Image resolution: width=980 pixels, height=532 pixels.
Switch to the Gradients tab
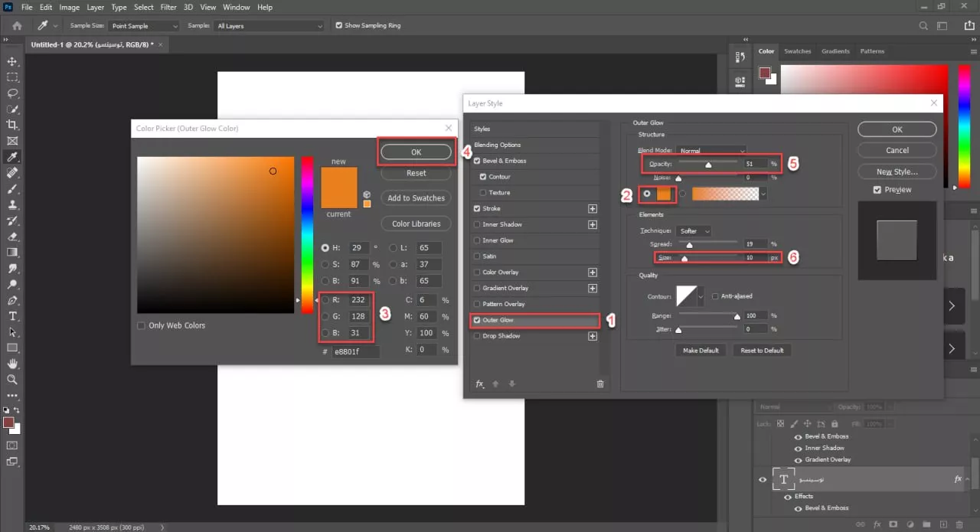[835, 51]
